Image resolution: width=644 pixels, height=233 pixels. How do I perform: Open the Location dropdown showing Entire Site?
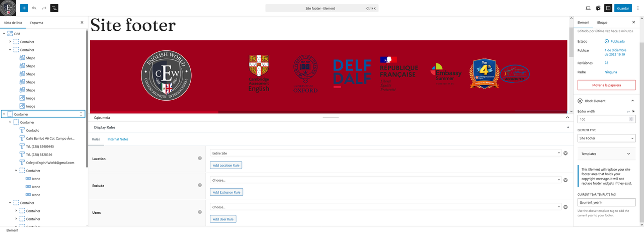point(385,153)
